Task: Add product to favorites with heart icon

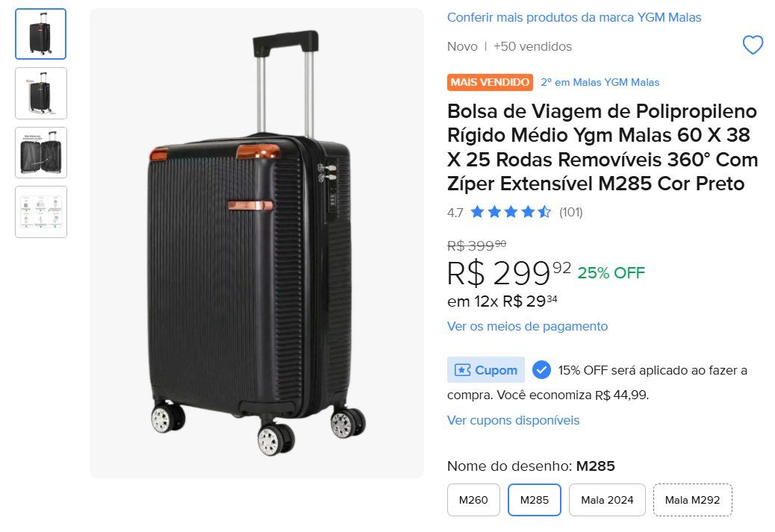Action: point(753,46)
